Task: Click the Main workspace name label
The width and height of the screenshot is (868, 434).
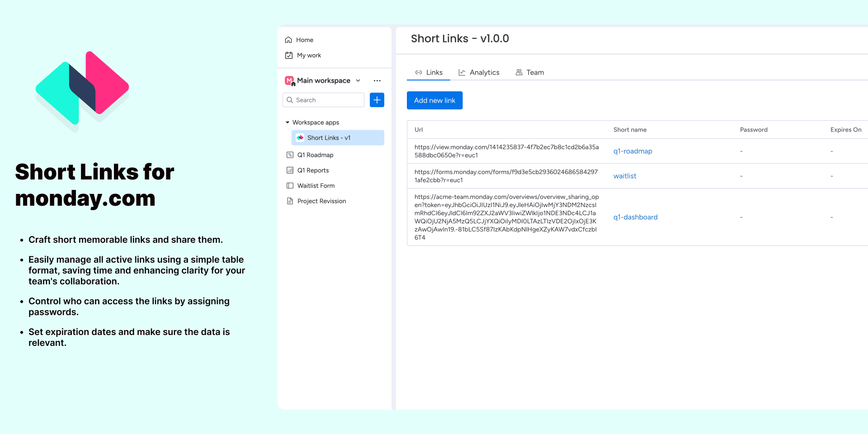Action: click(x=324, y=80)
